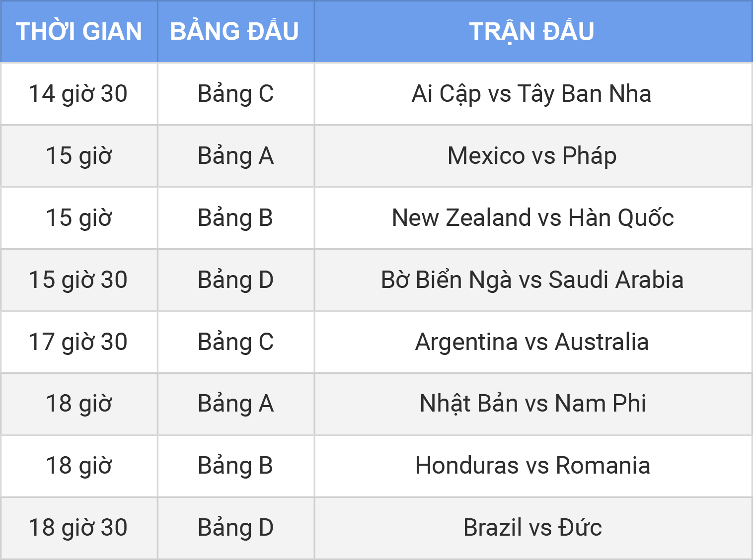Select the Brazil vs Đức match
753x560 pixels.
click(533, 528)
